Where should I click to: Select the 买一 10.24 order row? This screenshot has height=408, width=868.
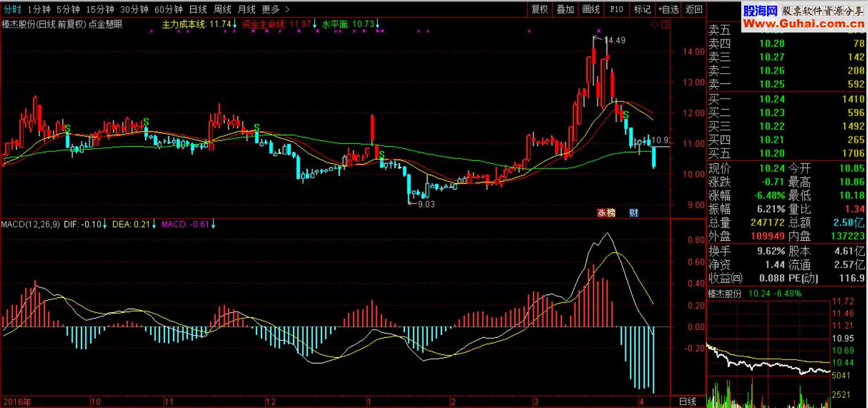click(x=787, y=99)
